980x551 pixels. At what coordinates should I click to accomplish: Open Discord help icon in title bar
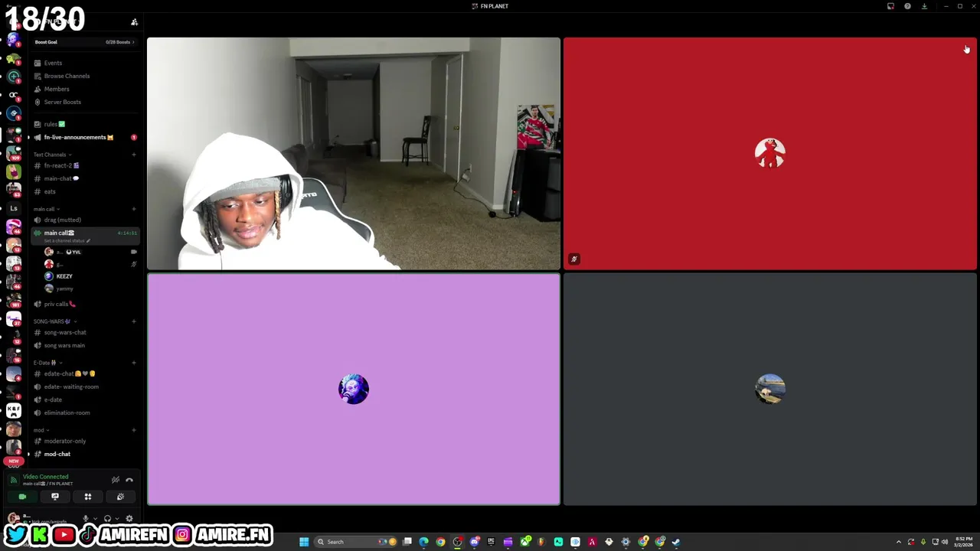[x=907, y=6]
